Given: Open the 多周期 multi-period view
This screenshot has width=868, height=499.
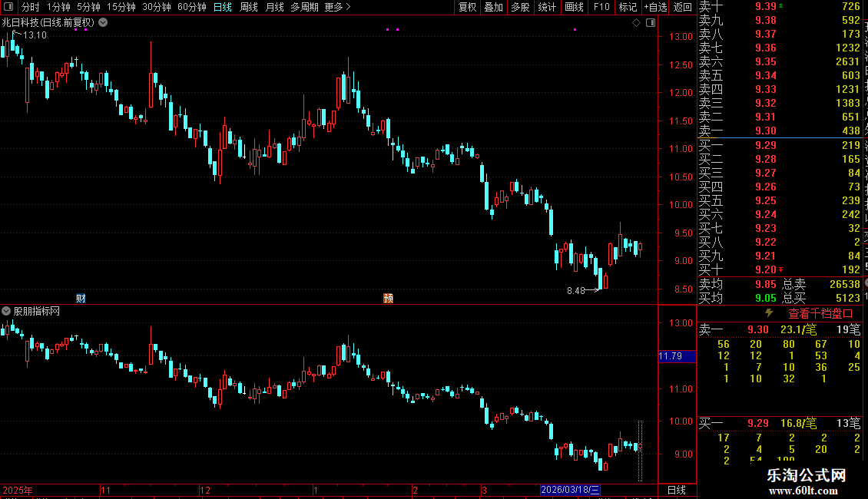Looking at the screenshot, I should [x=304, y=7].
